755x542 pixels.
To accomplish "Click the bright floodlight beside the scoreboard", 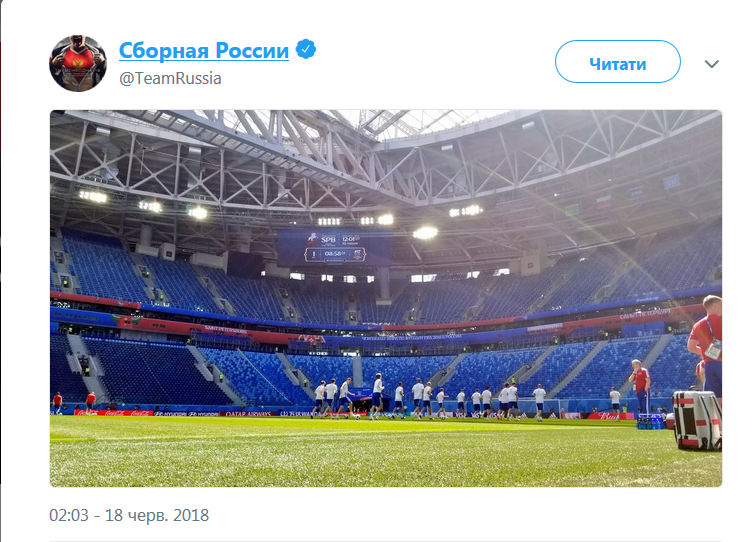I will tap(425, 232).
